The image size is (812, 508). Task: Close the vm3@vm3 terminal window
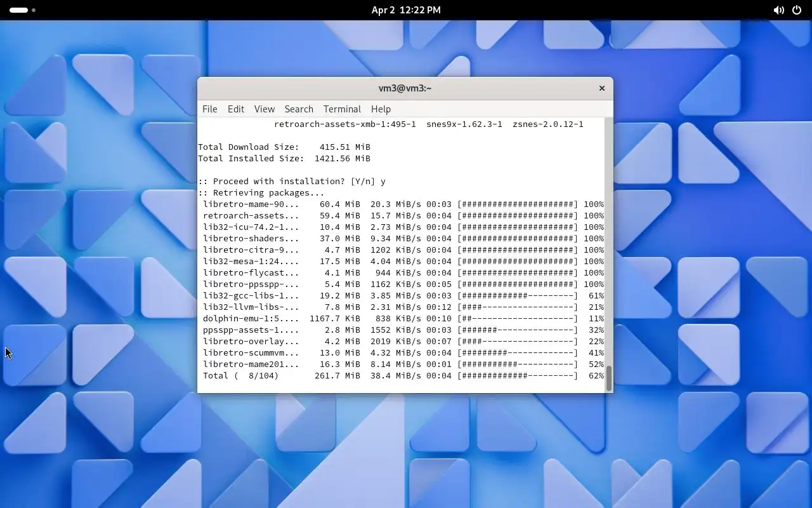[x=602, y=88]
